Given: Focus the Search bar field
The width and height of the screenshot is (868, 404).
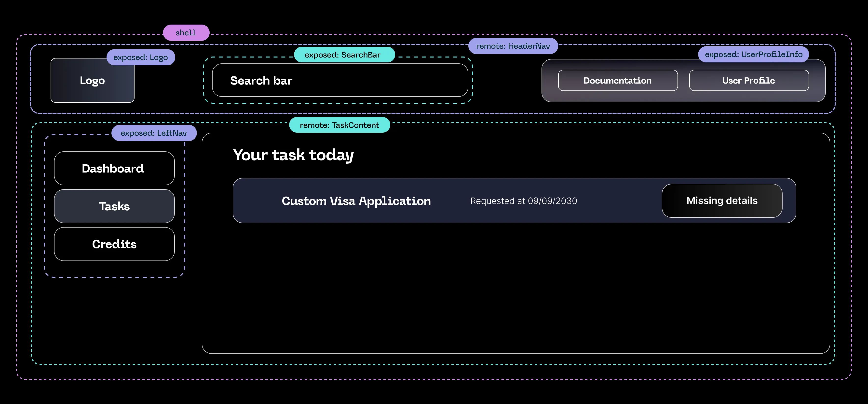Looking at the screenshot, I should tap(340, 81).
